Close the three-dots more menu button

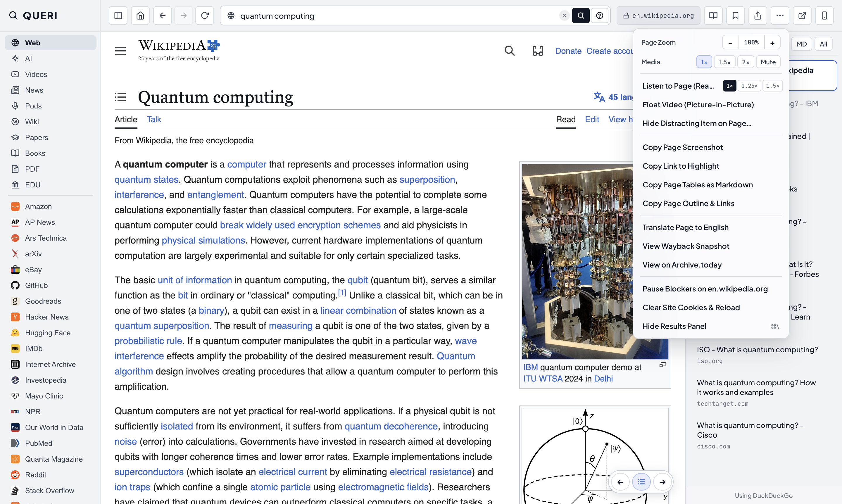click(780, 15)
